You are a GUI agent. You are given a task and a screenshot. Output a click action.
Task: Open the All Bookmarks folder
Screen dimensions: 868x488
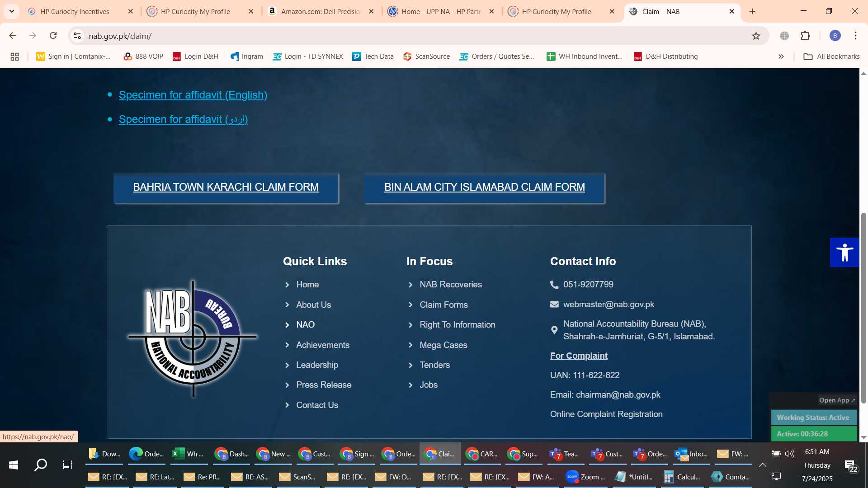coord(831,56)
